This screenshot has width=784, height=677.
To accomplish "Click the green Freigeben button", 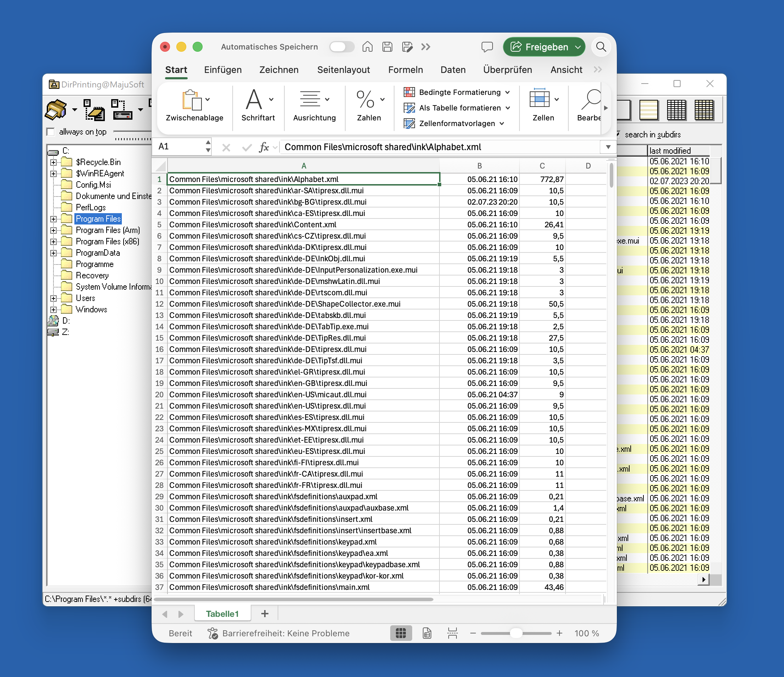I will point(544,46).
